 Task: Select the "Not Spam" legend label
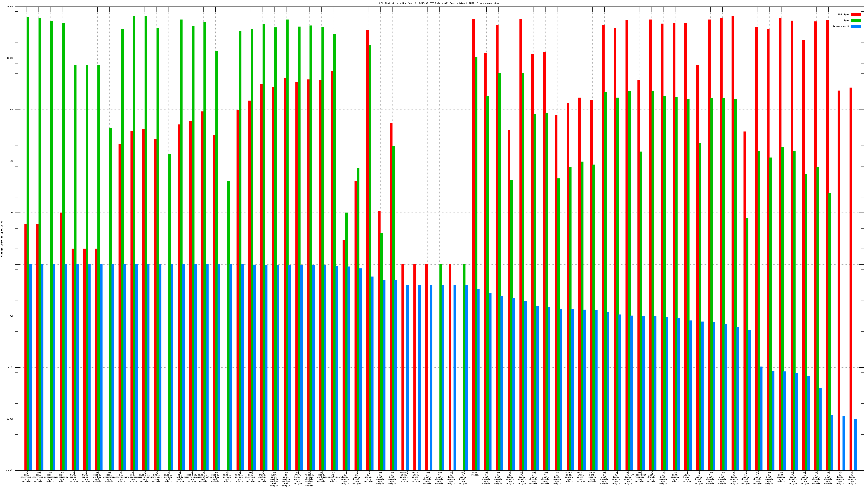click(x=844, y=14)
